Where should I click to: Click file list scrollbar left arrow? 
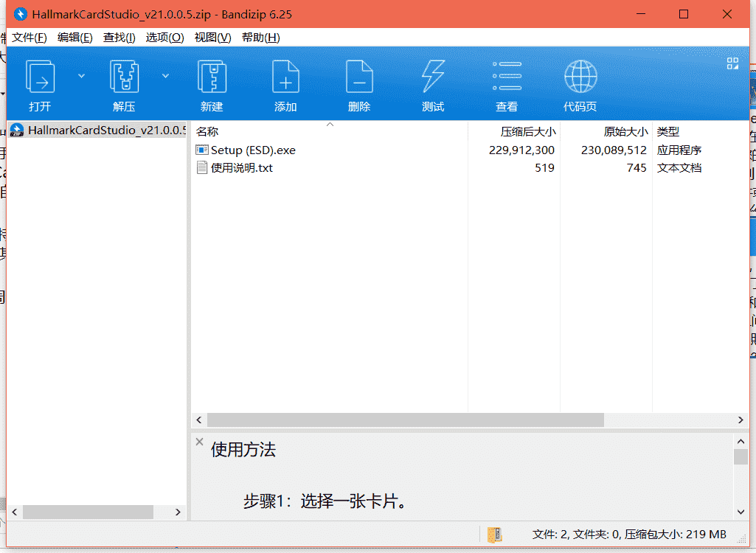(x=199, y=420)
